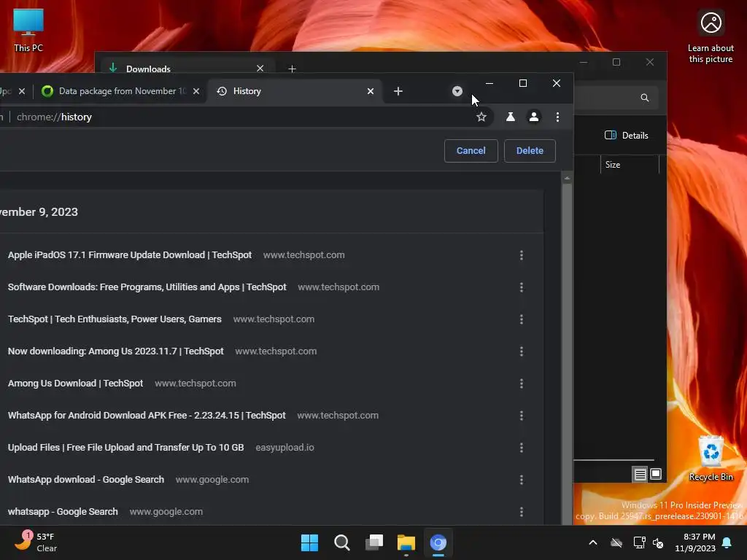Add a new Chrome tab

[398, 91]
